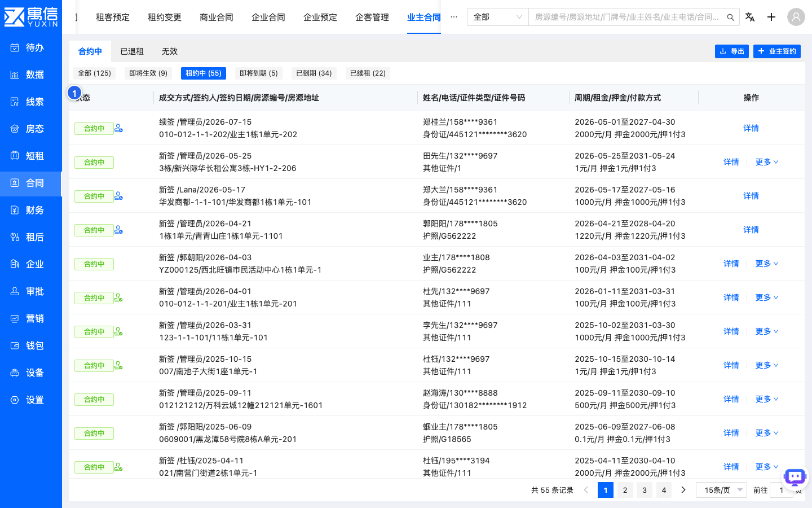
Task: Expand 更多 for 李先生's contract row
Action: pos(767,331)
